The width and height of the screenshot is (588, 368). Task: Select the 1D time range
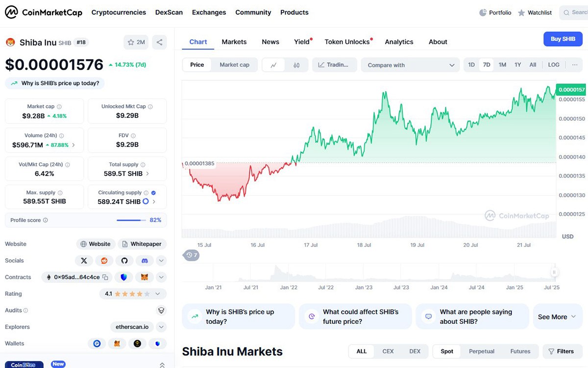471,65
